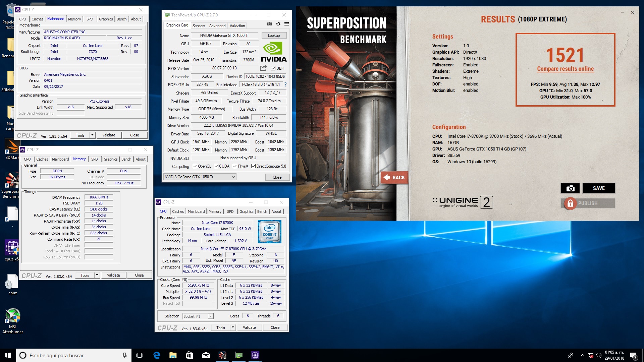Click Device ID 10DE 1C82 - 1043 85D6 field

[x=265, y=76]
